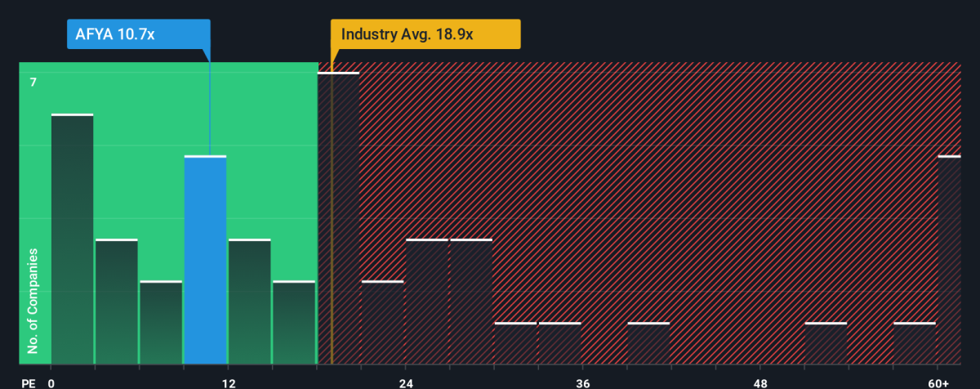Click the y-axis value 7
Viewport: 980px width, 389px height.
tap(33, 83)
